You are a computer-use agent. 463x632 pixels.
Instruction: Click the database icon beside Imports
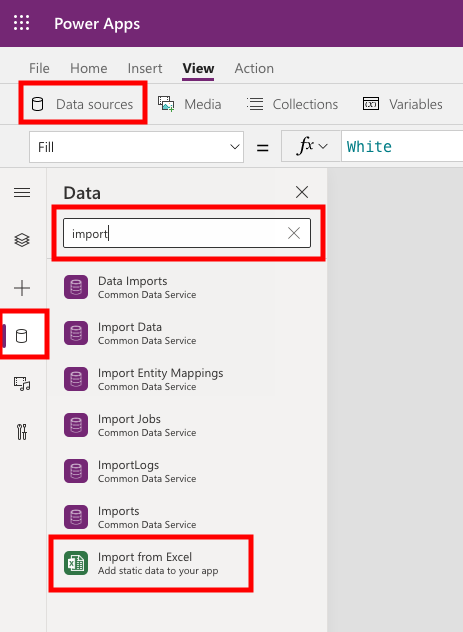click(76, 517)
